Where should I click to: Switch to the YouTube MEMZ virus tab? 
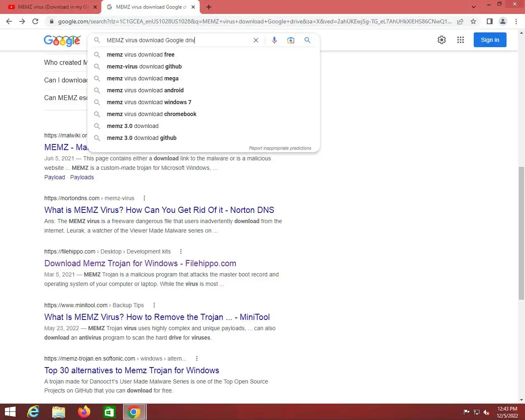[x=52, y=7]
